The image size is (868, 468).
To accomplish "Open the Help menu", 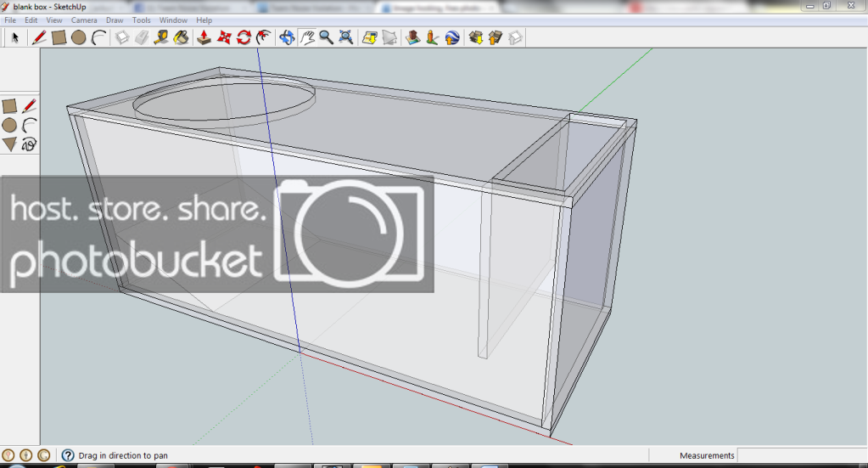I will click(x=204, y=20).
